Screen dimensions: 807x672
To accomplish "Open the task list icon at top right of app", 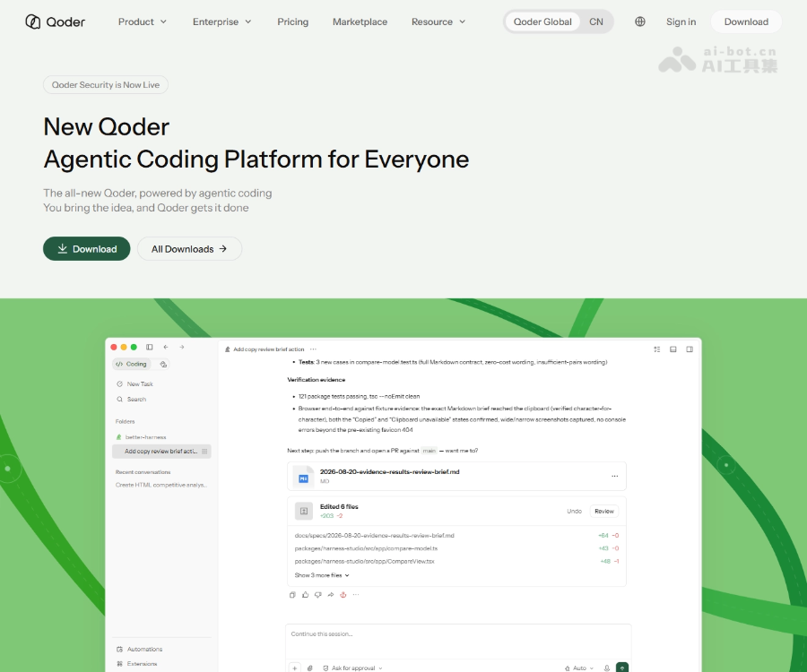I will [x=657, y=349].
